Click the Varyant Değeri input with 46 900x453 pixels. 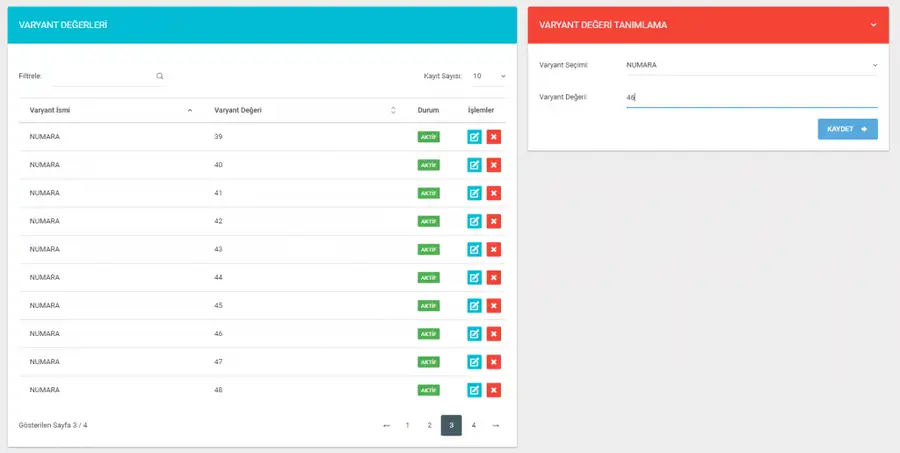(x=751, y=98)
